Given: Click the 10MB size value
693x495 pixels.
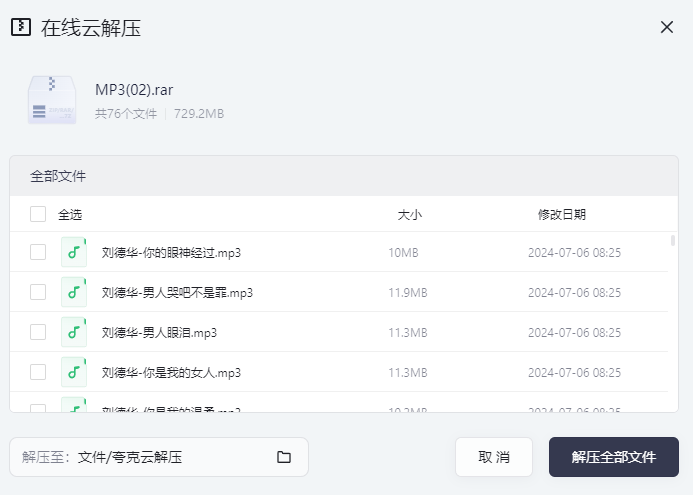Looking at the screenshot, I should (404, 253).
